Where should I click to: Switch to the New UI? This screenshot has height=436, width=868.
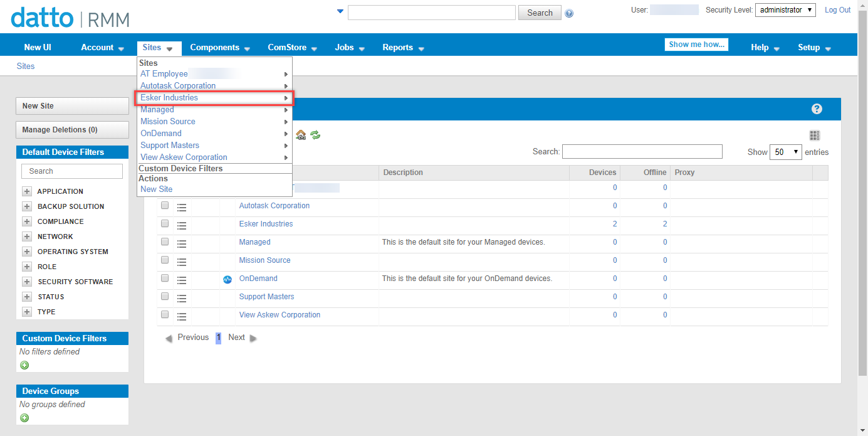[x=38, y=48]
